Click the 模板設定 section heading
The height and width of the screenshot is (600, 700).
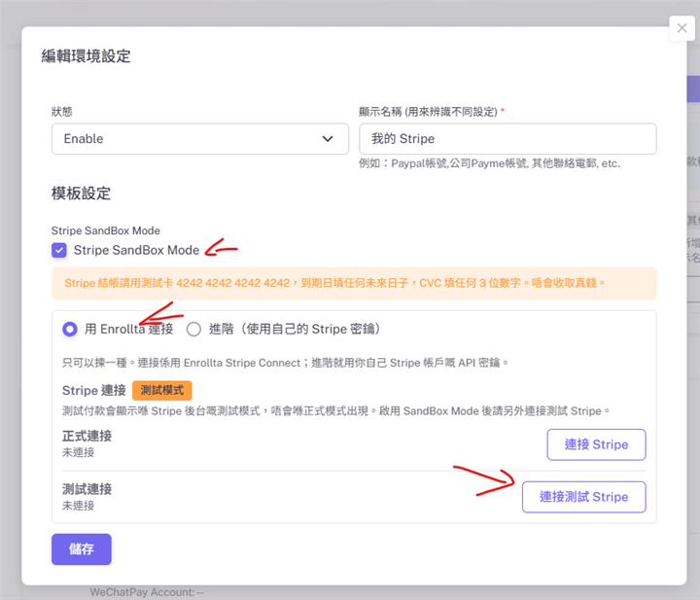point(81,194)
